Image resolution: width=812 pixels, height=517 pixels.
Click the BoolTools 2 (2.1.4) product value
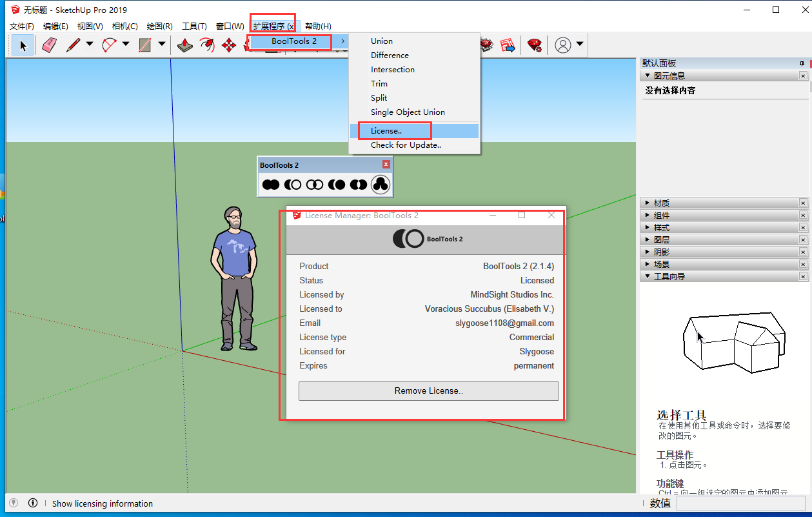tap(519, 266)
